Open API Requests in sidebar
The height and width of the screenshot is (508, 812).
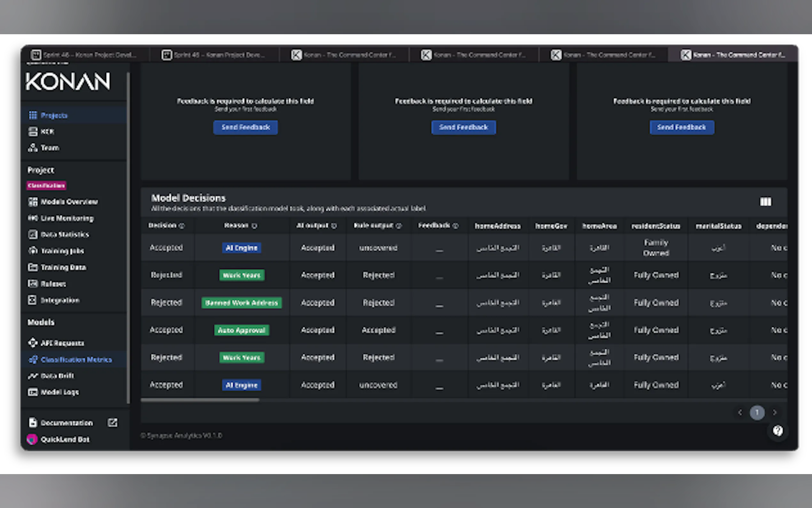[x=62, y=343]
